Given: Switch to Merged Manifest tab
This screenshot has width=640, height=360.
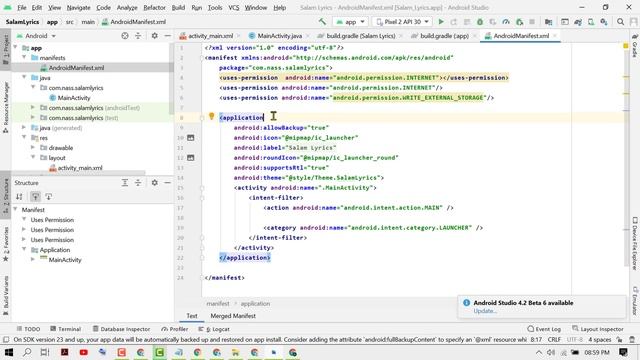Looking at the screenshot, I should pos(233,316).
